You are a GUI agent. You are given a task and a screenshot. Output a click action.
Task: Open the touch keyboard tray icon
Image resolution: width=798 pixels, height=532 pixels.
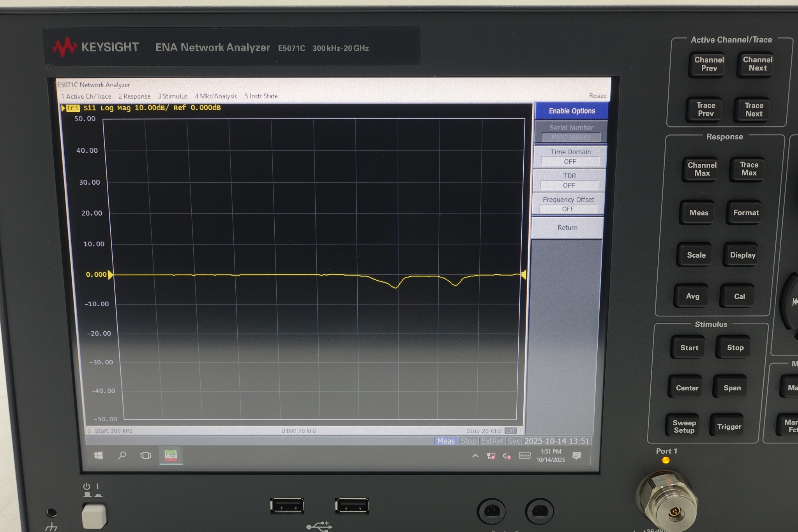click(524, 456)
